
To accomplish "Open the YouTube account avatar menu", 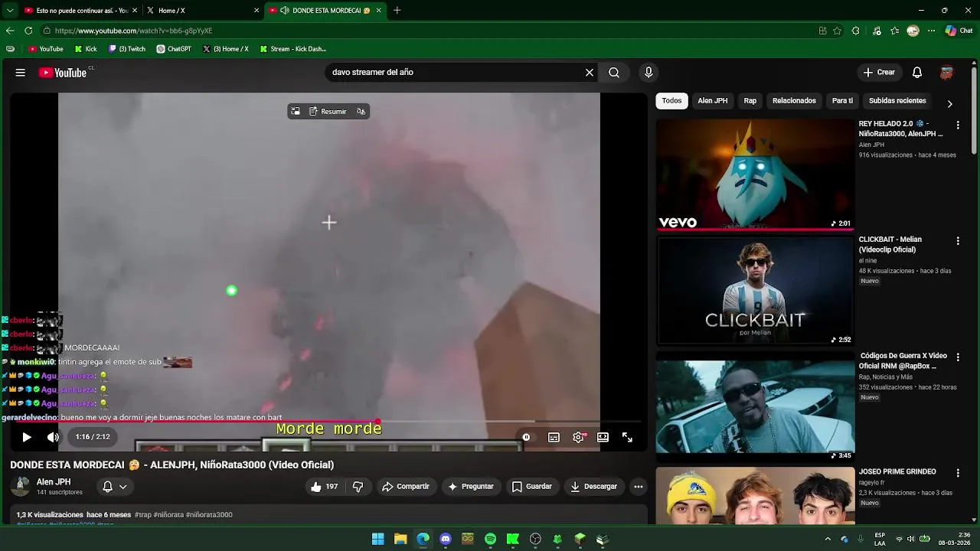I will tap(947, 73).
